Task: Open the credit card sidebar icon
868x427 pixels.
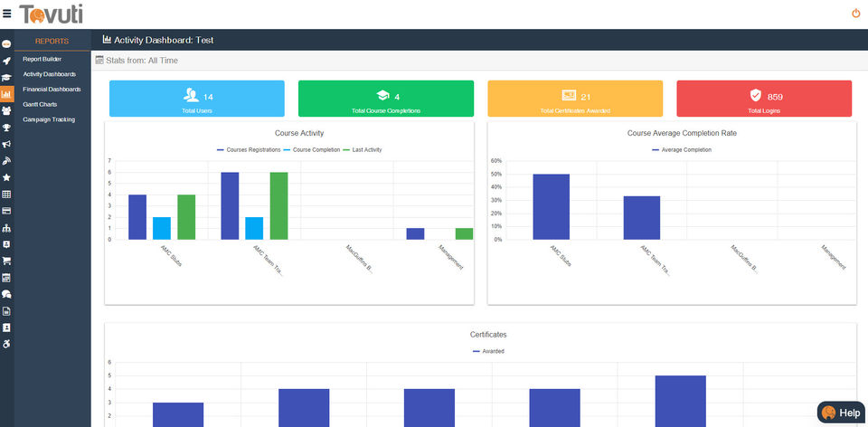Action: (x=6, y=211)
